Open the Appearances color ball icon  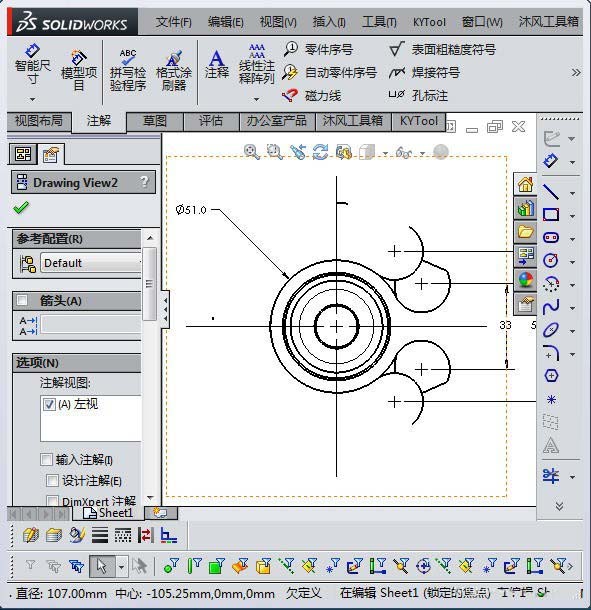(525, 280)
